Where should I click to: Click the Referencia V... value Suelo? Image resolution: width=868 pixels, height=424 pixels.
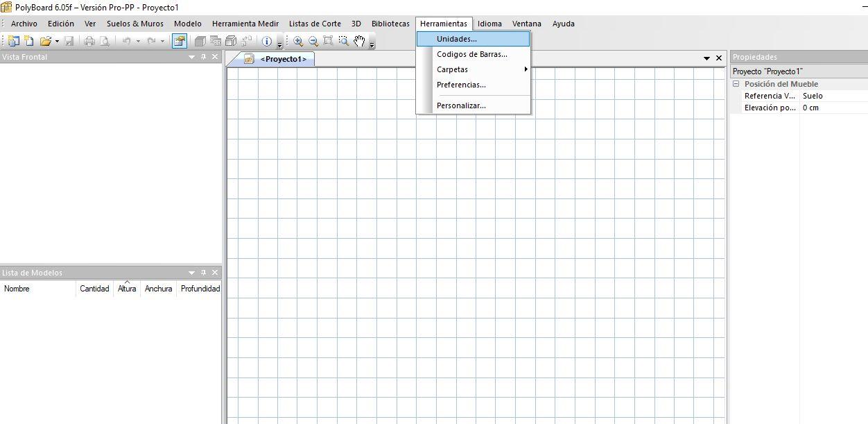point(834,96)
